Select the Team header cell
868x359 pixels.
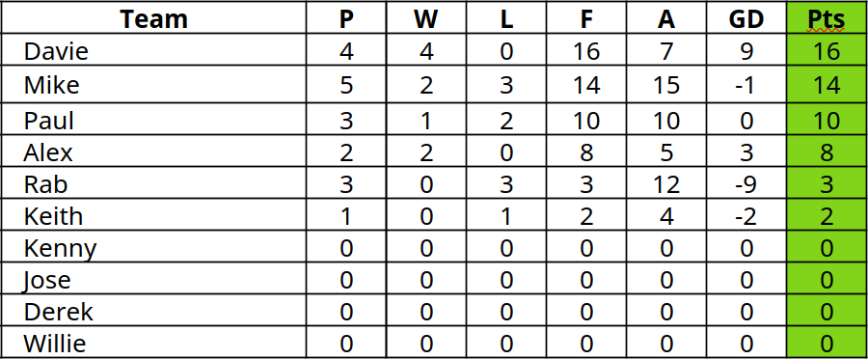click(x=153, y=17)
